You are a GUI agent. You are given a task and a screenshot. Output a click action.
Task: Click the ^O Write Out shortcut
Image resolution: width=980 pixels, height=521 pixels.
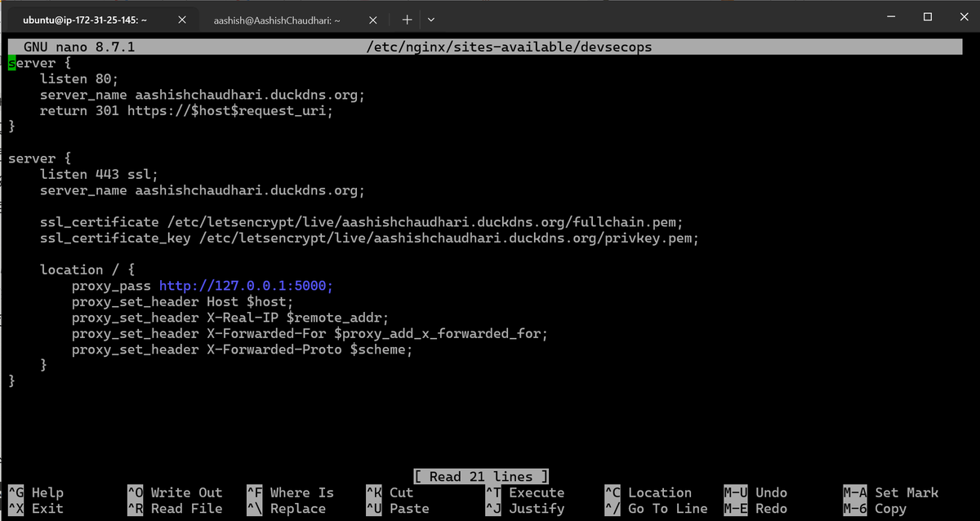point(175,492)
